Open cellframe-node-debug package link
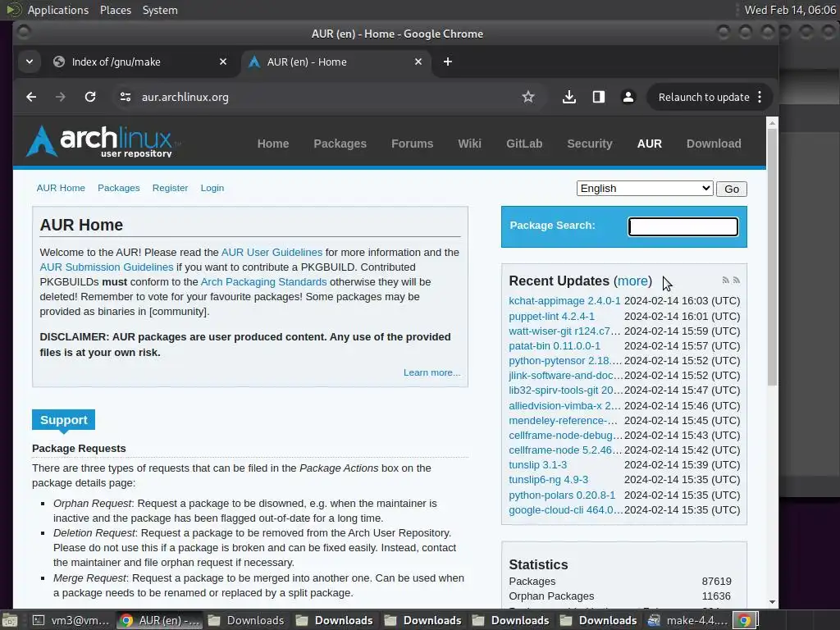Viewport: 840px width, 630px height. pyautogui.click(x=566, y=436)
